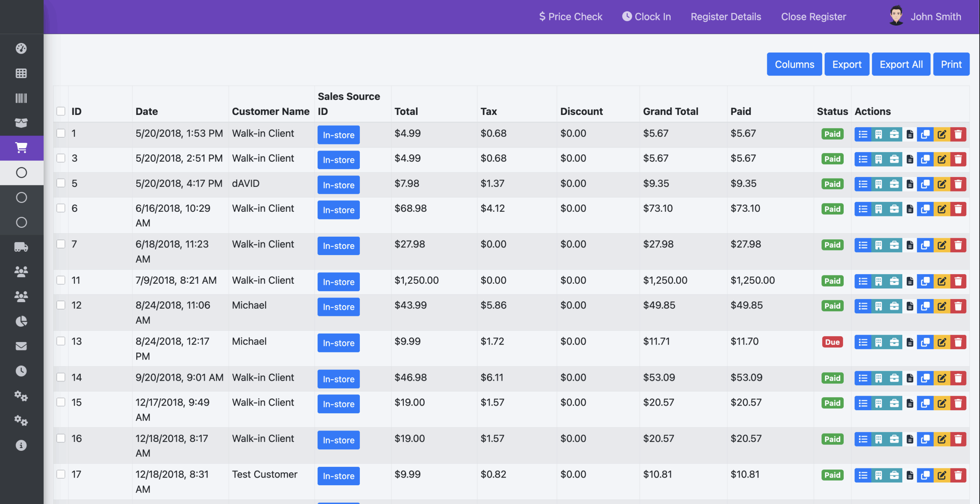This screenshot has height=504, width=980.
Task: Click the pie chart reports icon
Action: point(21,321)
